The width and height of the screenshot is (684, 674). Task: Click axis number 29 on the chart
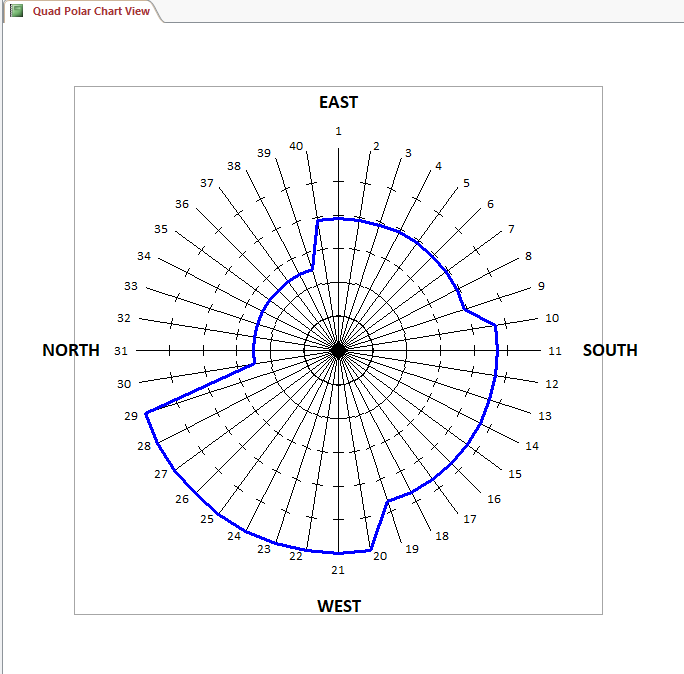point(131,416)
